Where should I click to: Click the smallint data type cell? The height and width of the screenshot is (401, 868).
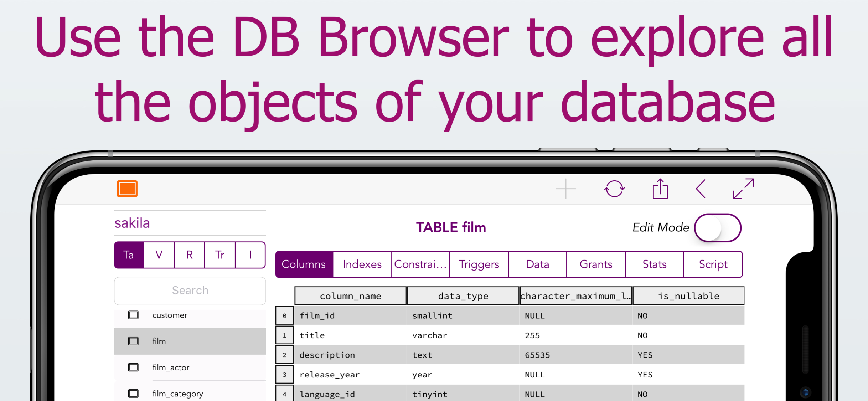click(463, 315)
